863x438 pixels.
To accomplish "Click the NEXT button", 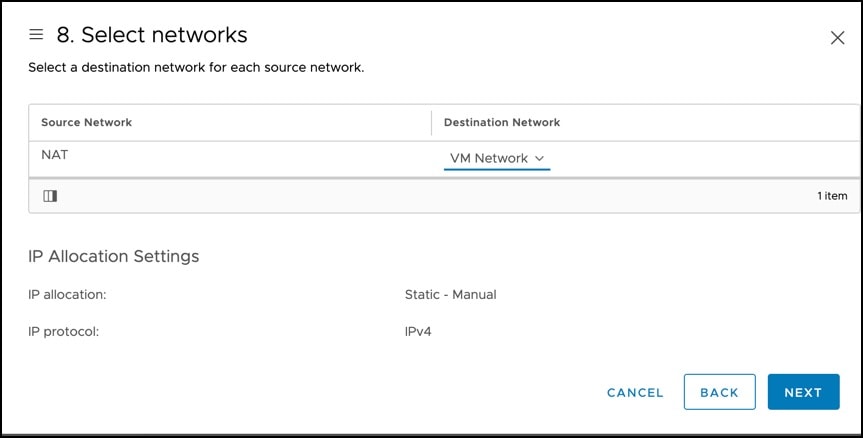I will (x=804, y=392).
